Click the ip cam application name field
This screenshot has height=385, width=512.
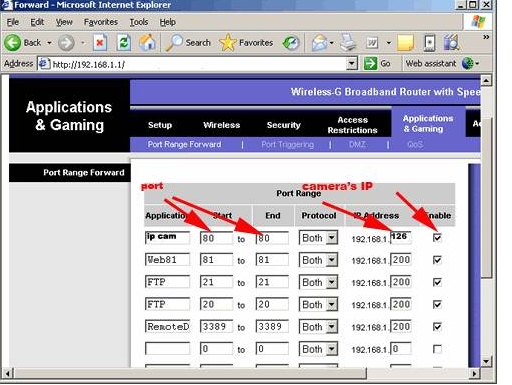tap(167, 238)
